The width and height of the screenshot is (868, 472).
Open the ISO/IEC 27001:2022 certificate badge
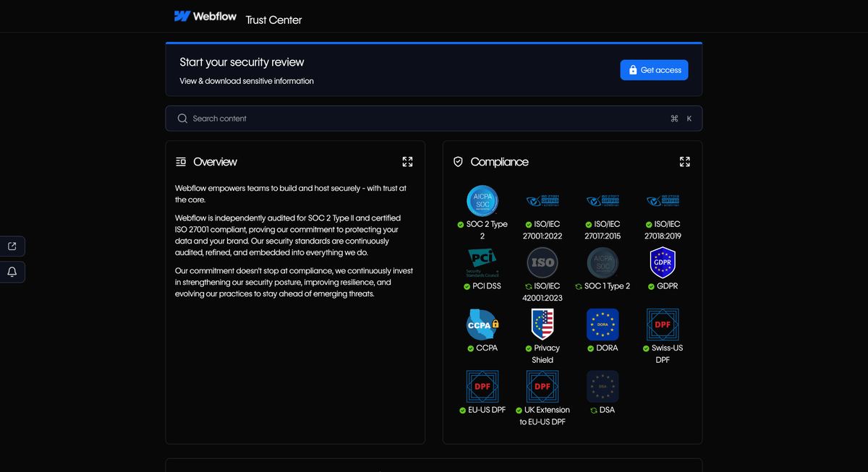pyautogui.click(x=542, y=201)
